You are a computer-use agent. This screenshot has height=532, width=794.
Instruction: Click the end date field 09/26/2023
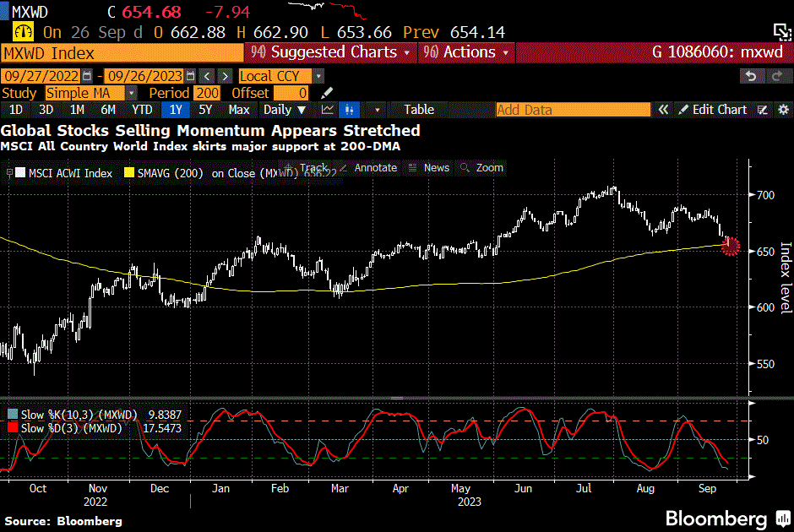pos(144,76)
